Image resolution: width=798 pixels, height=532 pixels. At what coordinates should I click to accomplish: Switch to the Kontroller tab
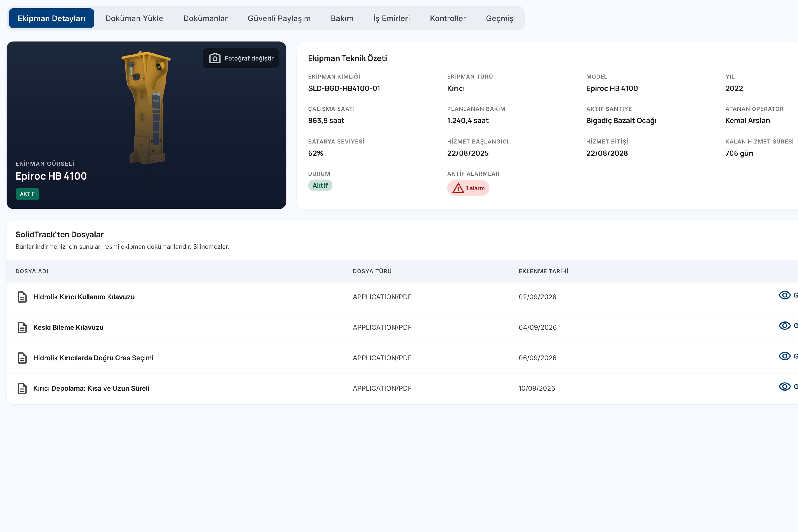point(448,18)
